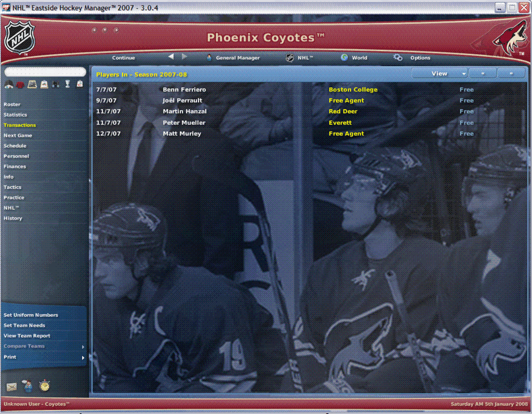The image size is (532, 414).
Task: Open player Martin Hanzal
Action: click(x=184, y=111)
